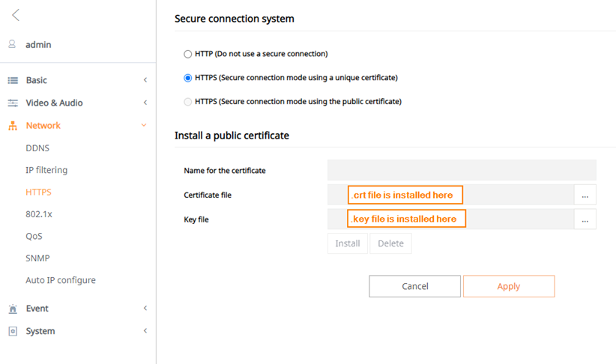Click the Video & Audio sliders icon
The height and width of the screenshot is (364, 616).
13,103
